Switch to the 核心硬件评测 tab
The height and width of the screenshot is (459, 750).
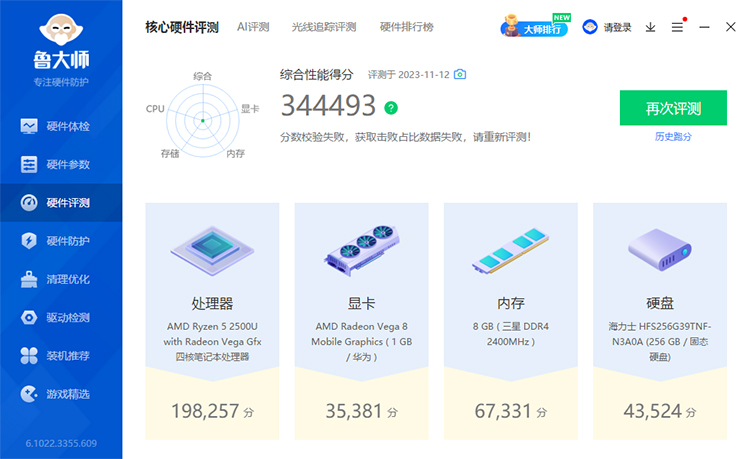182,27
